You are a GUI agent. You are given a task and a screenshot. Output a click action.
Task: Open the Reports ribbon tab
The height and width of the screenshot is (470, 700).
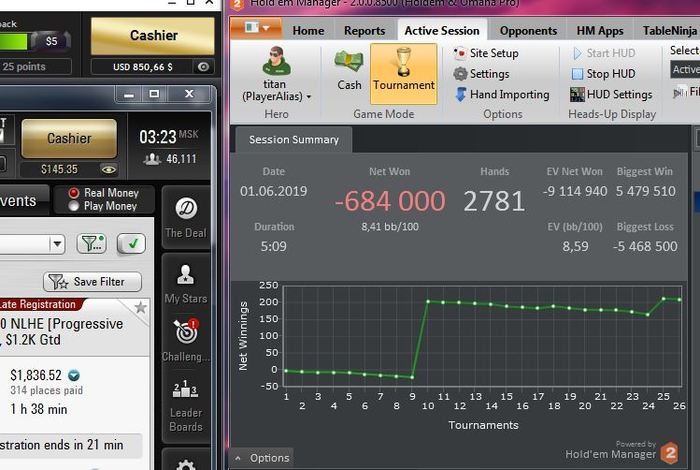(x=364, y=31)
